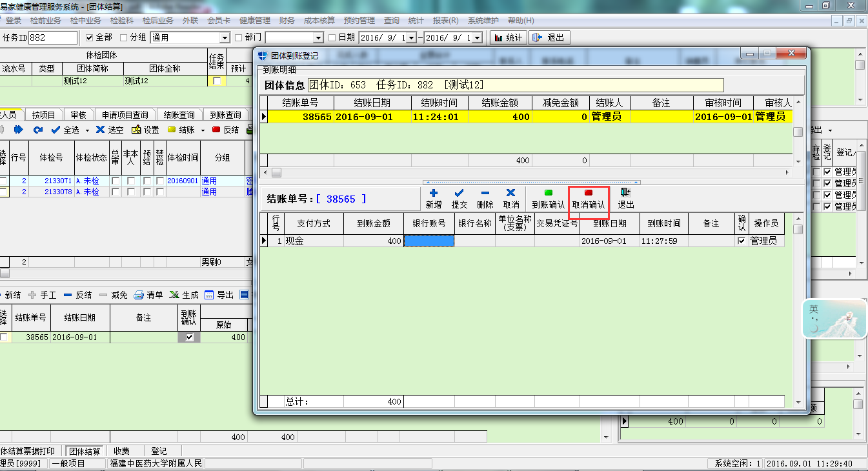Image resolution: width=868 pixels, height=471 pixels.
Task: Click the blue refresh arrow icon
Action: 37,130
